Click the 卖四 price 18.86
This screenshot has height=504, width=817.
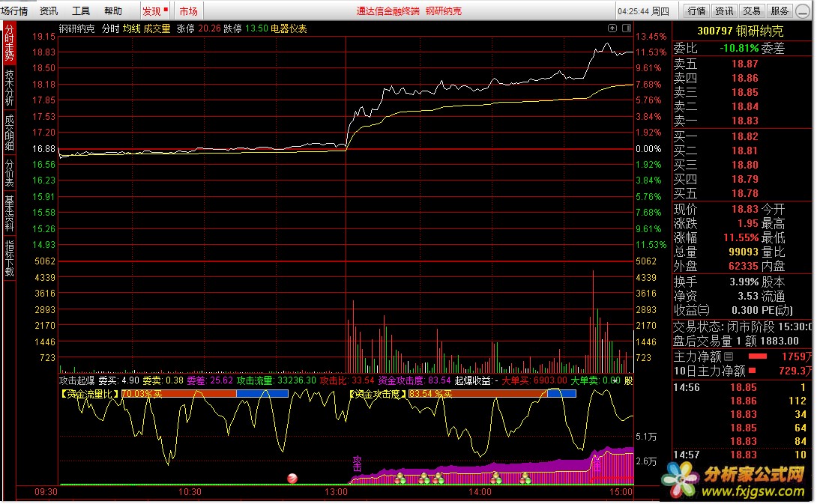coord(744,78)
